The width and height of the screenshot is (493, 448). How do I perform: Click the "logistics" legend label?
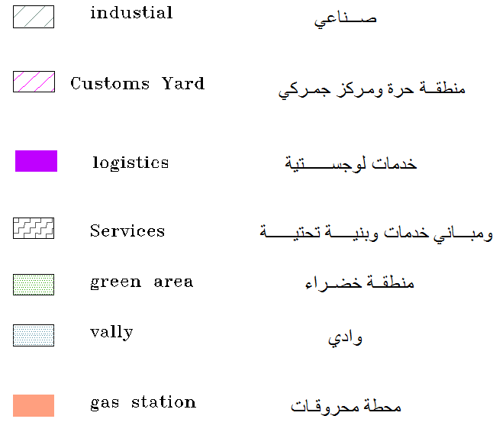[130, 163]
